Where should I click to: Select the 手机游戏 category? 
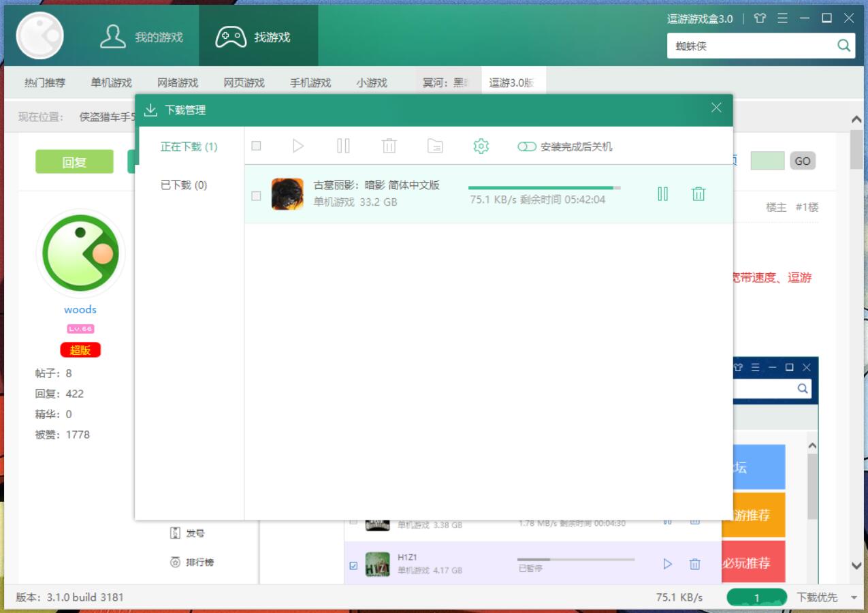pyautogui.click(x=310, y=82)
